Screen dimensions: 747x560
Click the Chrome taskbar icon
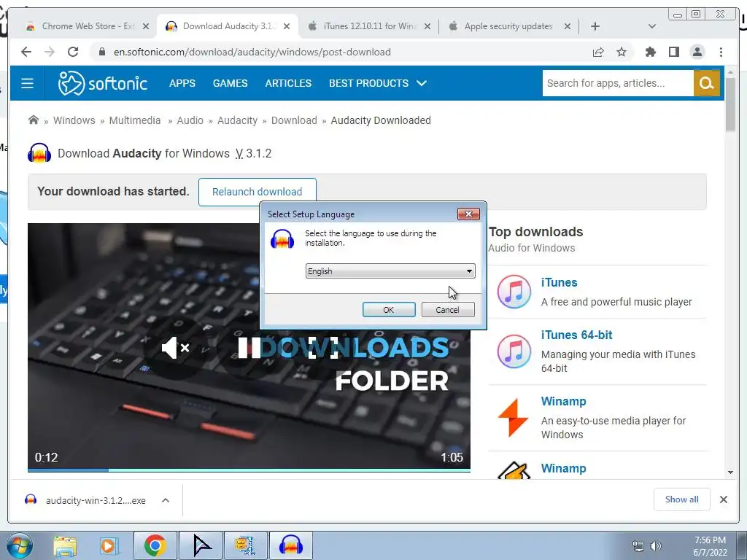pyautogui.click(x=155, y=545)
